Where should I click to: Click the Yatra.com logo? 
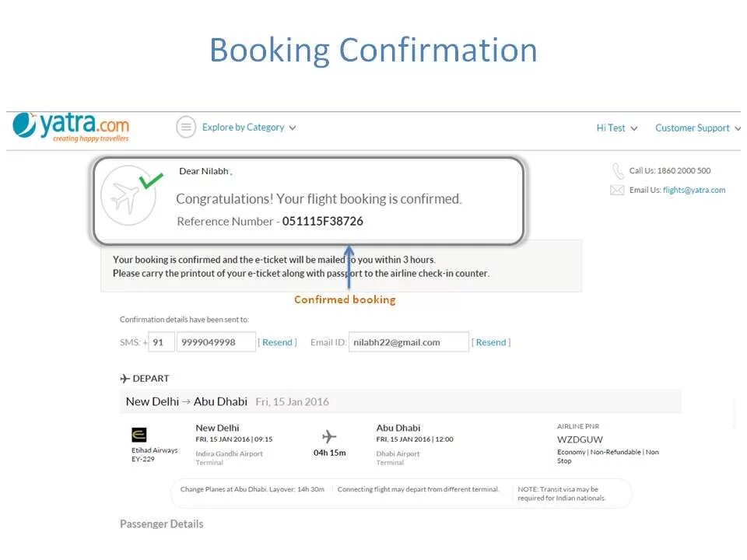[71, 127]
